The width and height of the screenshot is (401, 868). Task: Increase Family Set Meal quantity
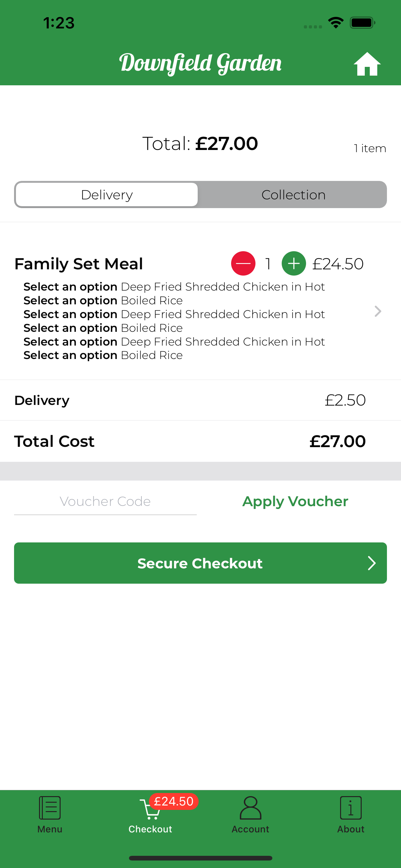[x=294, y=263]
